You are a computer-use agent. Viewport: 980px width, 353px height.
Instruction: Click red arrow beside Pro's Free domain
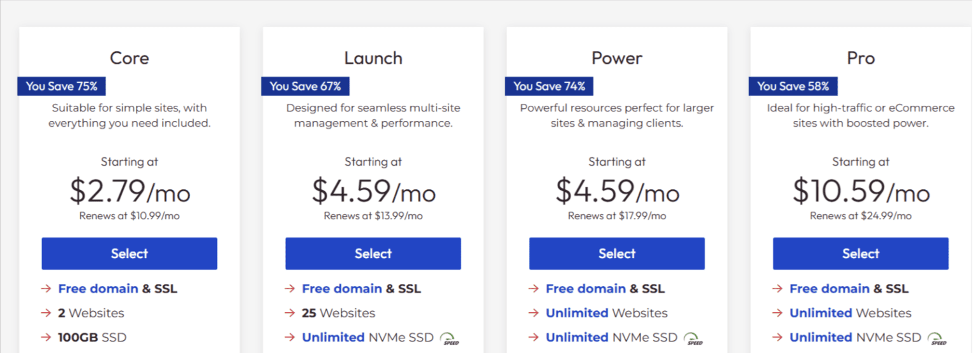tap(777, 289)
